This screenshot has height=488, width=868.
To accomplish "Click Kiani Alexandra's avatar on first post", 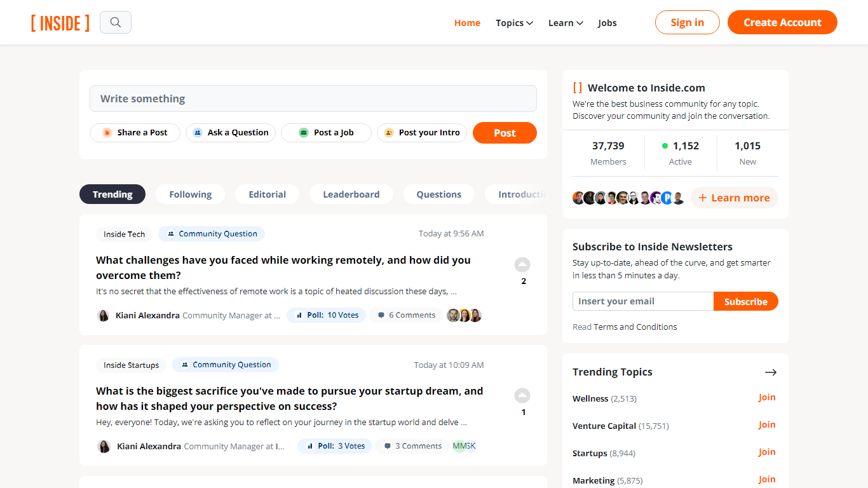I will coord(104,315).
